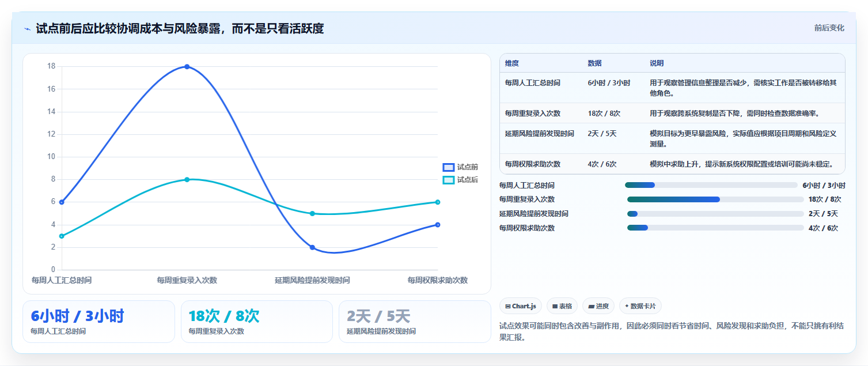Click the 维度 table column header

tap(511, 63)
